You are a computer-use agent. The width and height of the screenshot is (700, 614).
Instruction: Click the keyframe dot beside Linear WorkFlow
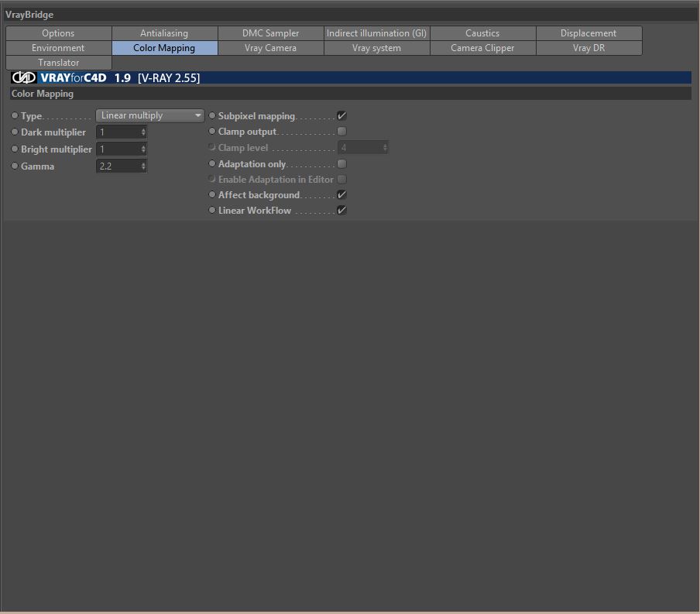[x=212, y=210]
